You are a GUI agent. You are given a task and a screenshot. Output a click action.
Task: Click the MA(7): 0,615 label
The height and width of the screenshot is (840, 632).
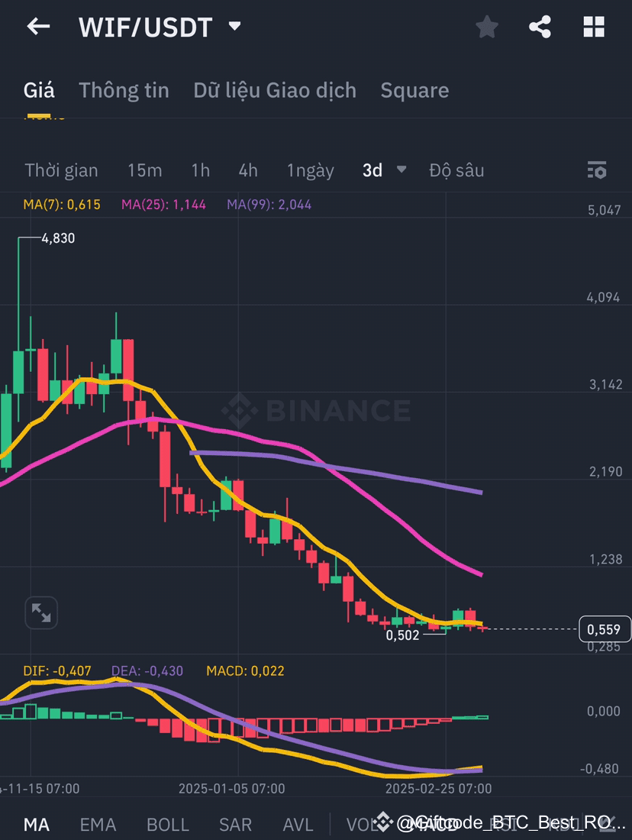pyautogui.click(x=62, y=204)
